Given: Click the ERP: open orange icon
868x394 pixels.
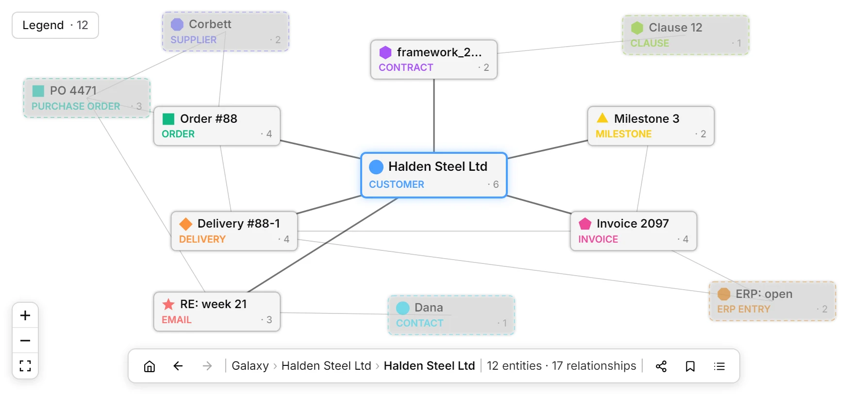Looking at the screenshot, I should coord(724,294).
